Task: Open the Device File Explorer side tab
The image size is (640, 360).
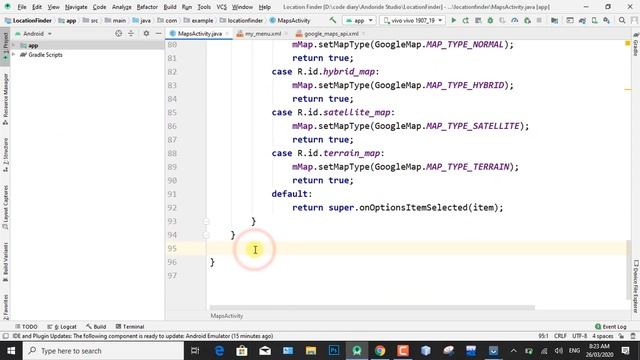Action: tap(636, 287)
